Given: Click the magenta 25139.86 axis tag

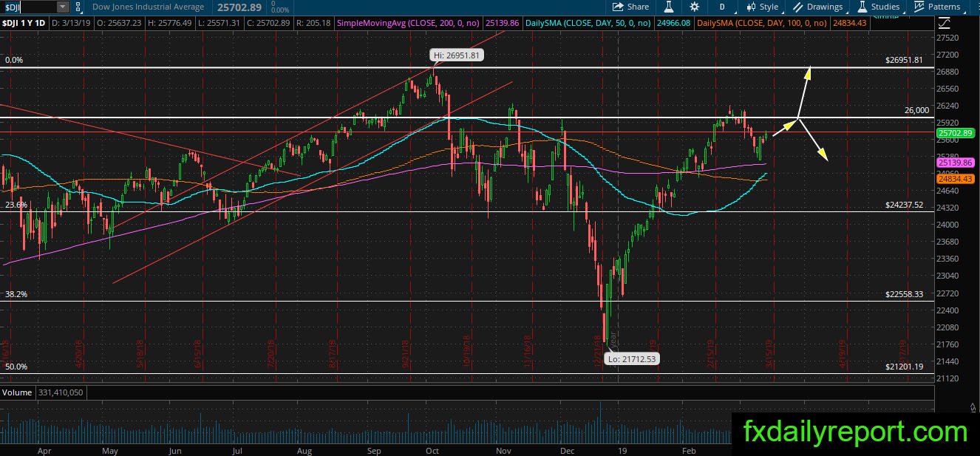Looking at the screenshot, I should point(954,163).
